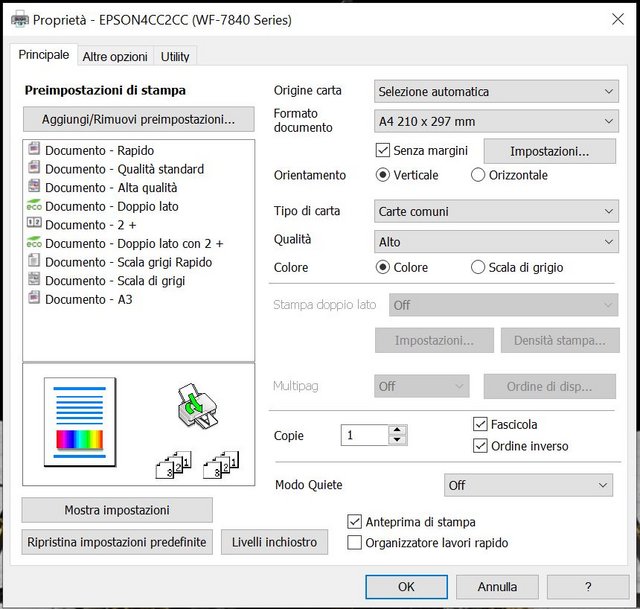Switch to the Altre opzioni tab
The height and width of the screenshot is (609, 640).
115,56
